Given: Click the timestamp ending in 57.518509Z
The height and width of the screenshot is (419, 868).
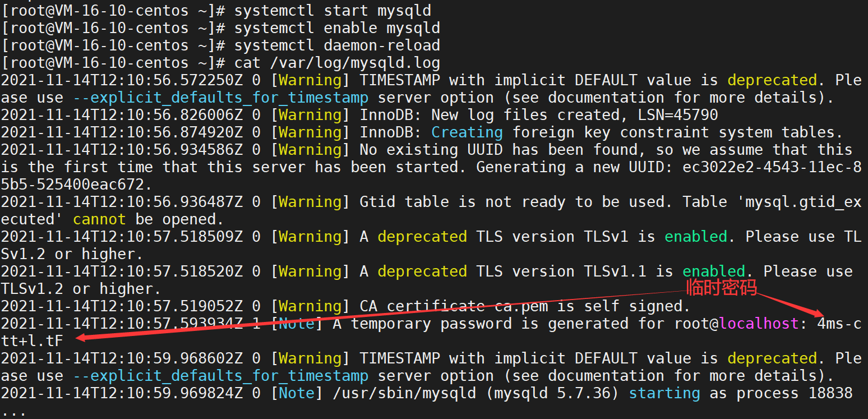Looking at the screenshot, I should (x=122, y=236).
